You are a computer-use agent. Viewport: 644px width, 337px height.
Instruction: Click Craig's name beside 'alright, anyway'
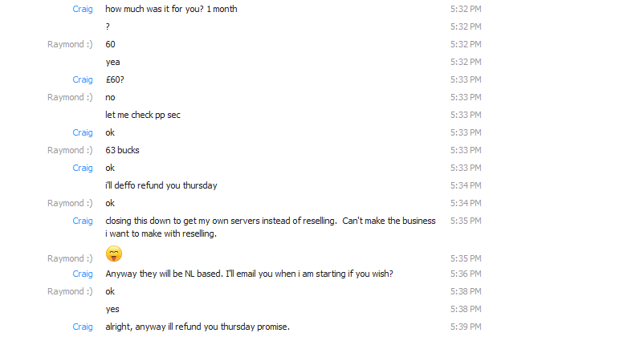83,327
